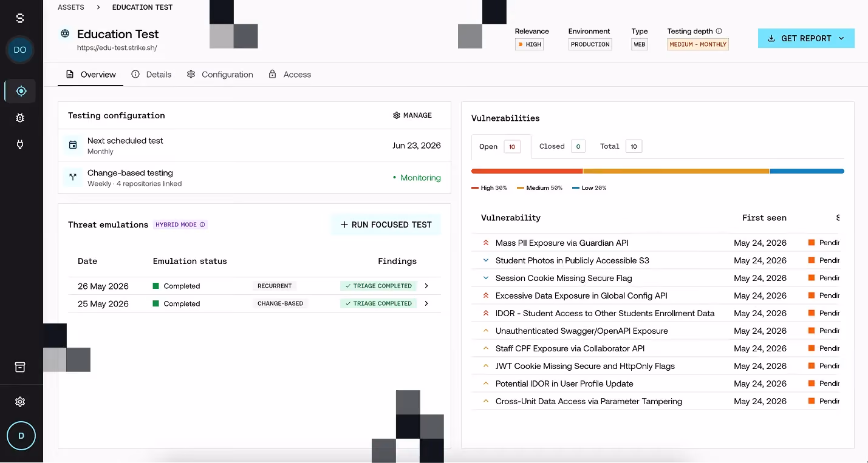868x463 pixels.
Task: Click the CHANGE-BASED tag
Action: tap(280, 303)
